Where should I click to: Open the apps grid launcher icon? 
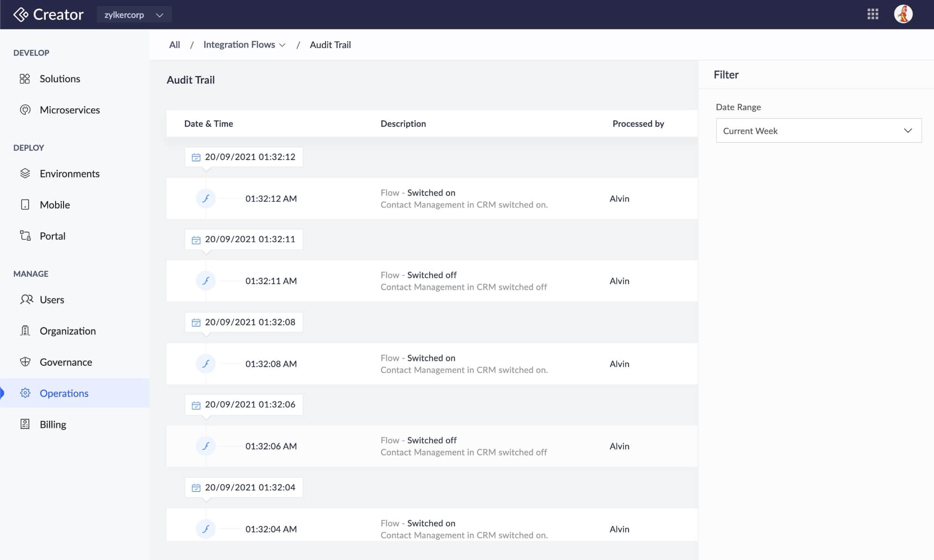[x=872, y=14]
